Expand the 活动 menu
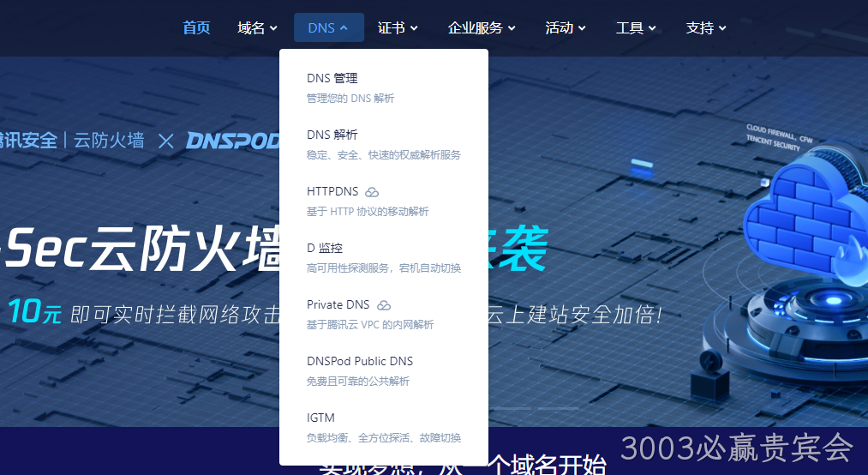868x475 pixels. (566, 27)
